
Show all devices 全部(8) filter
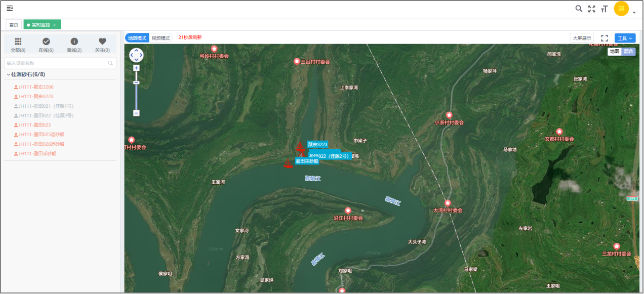18,45
